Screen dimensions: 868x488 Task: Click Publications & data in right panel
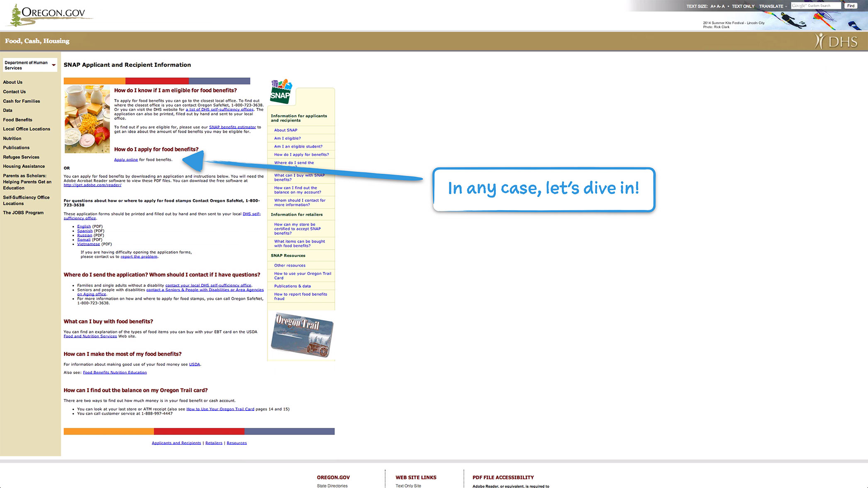pyautogui.click(x=293, y=286)
